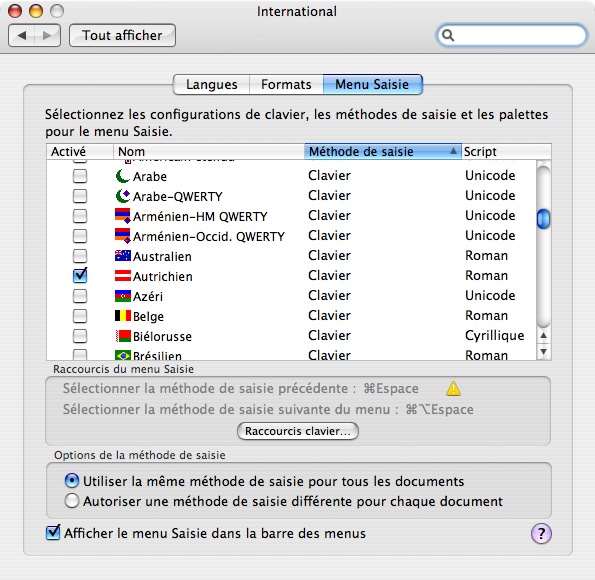
Task: Click the Arabe row name text
Action: tap(150, 177)
